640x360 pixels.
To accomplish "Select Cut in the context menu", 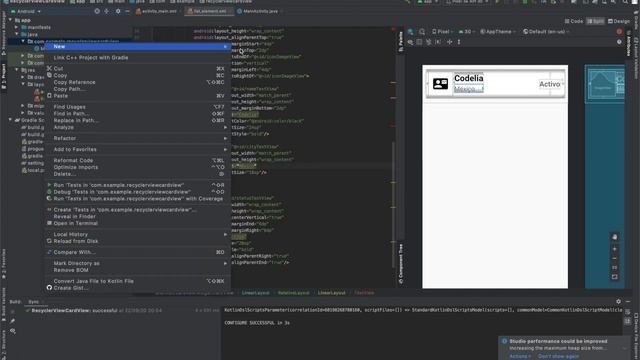I will 138,69.
